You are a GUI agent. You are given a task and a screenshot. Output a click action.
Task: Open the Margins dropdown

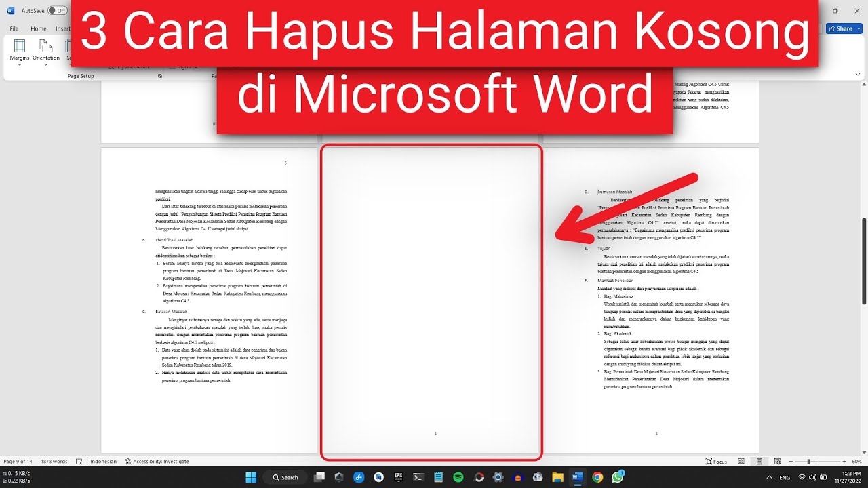pos(20,51)
